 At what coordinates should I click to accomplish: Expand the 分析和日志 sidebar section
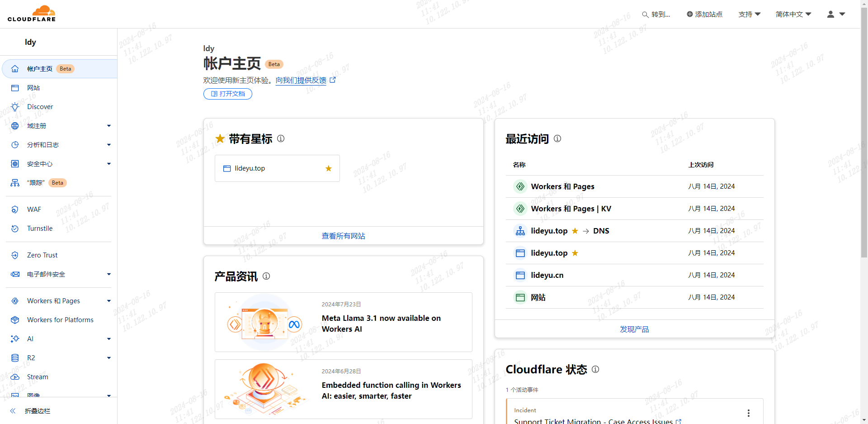tap(109, 145)
